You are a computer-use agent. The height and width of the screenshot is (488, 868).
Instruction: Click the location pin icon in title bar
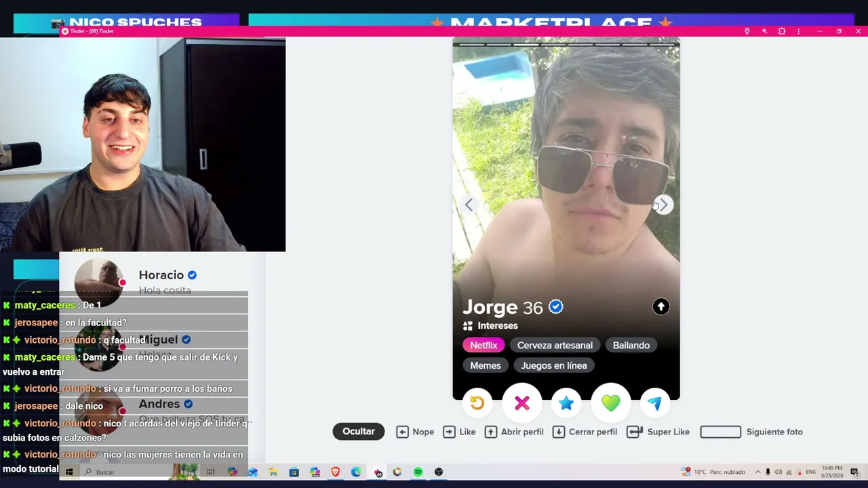pyautogui.click(x=747, y=31)
